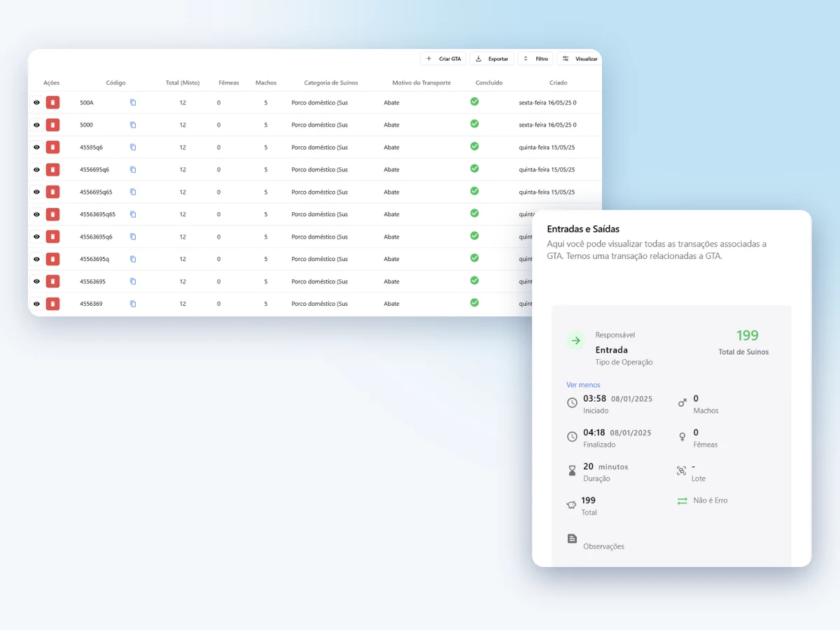Copy code 4556695q65 using copy icon
The image size is (840, 630).
[133, 192]
